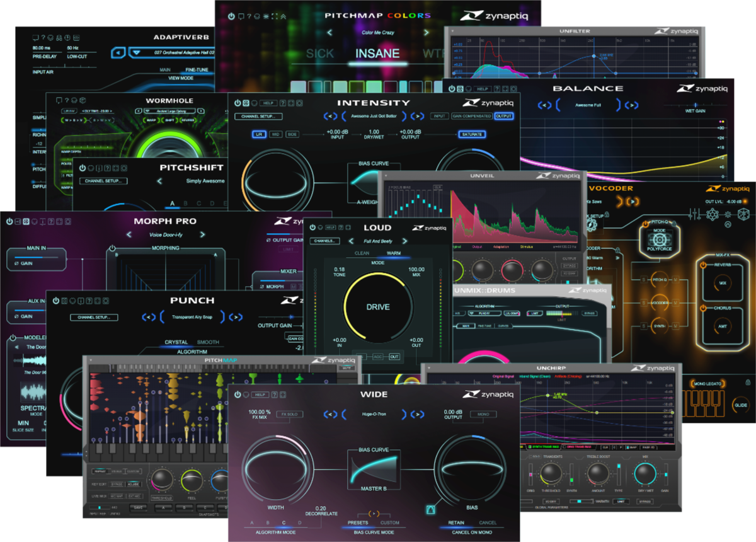Screen dimensions: 756x542
Task: Go to next preset in MORPH PRO
Action: tap(203, 234)
